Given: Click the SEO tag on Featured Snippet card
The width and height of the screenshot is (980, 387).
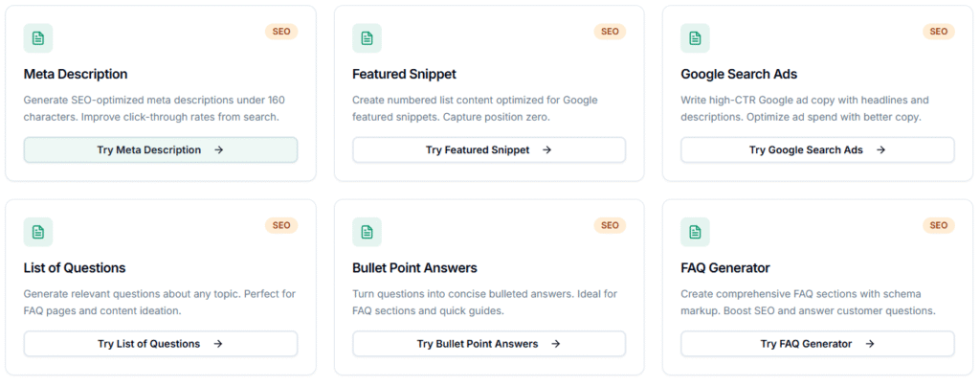Looking at the screenshot, I should pyautogui.click(x=610, y=32).
